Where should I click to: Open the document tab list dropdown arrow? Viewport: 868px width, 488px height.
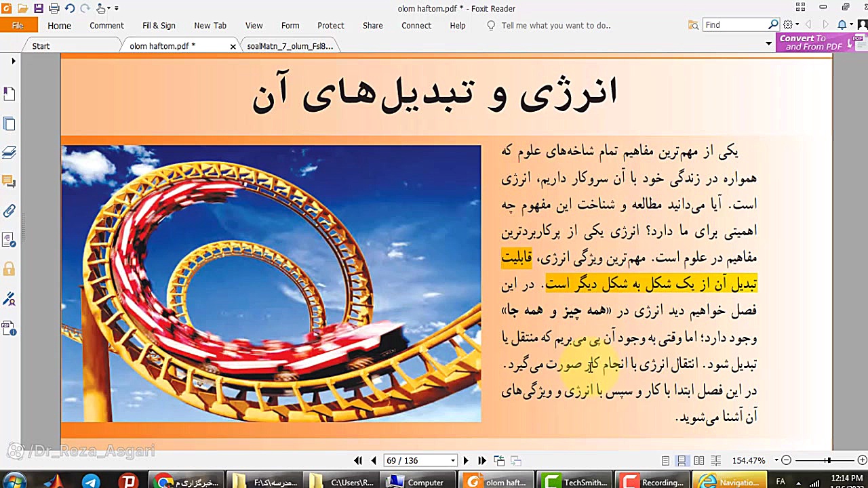coord(768,43)
